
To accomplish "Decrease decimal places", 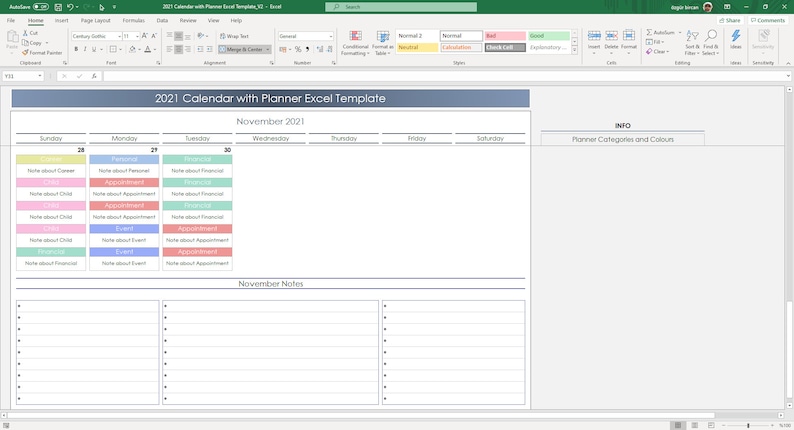I will pos(330,49).
